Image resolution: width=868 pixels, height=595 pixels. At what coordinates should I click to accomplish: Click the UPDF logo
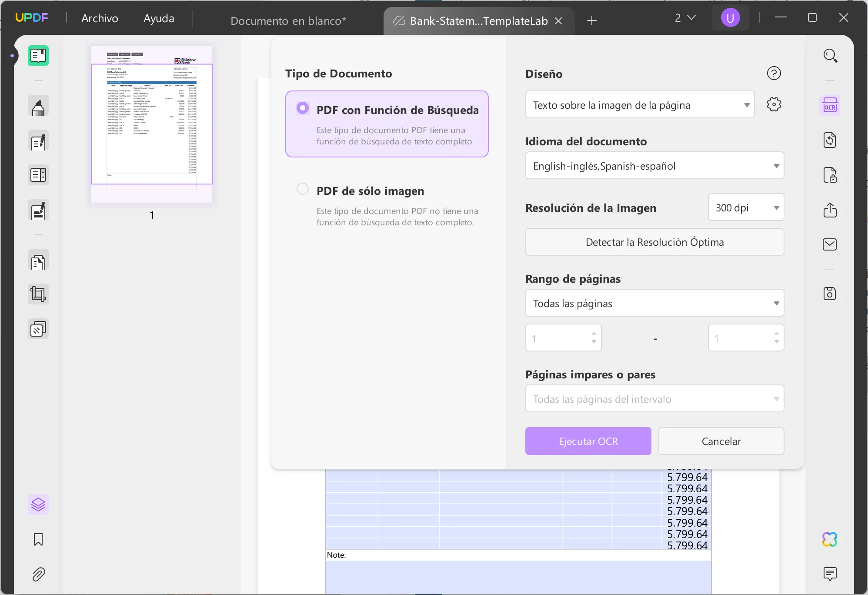[x=32, y=17]
